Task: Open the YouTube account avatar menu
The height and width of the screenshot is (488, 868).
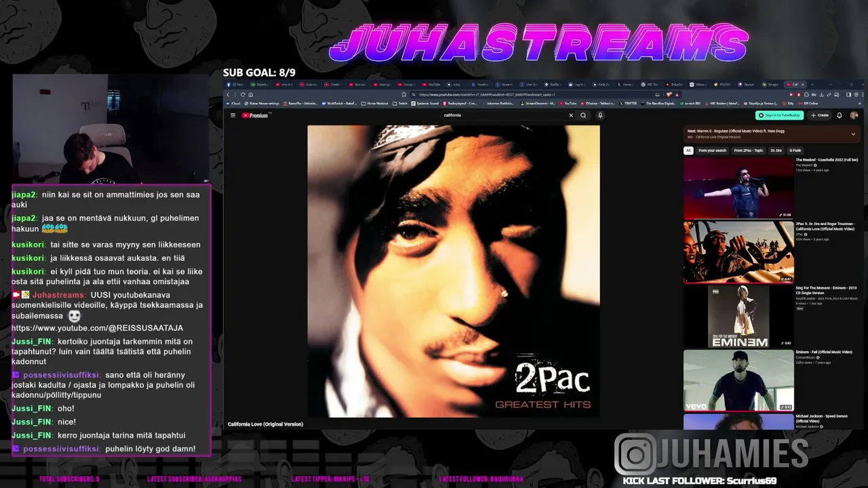Action: (x=854, y=115)
